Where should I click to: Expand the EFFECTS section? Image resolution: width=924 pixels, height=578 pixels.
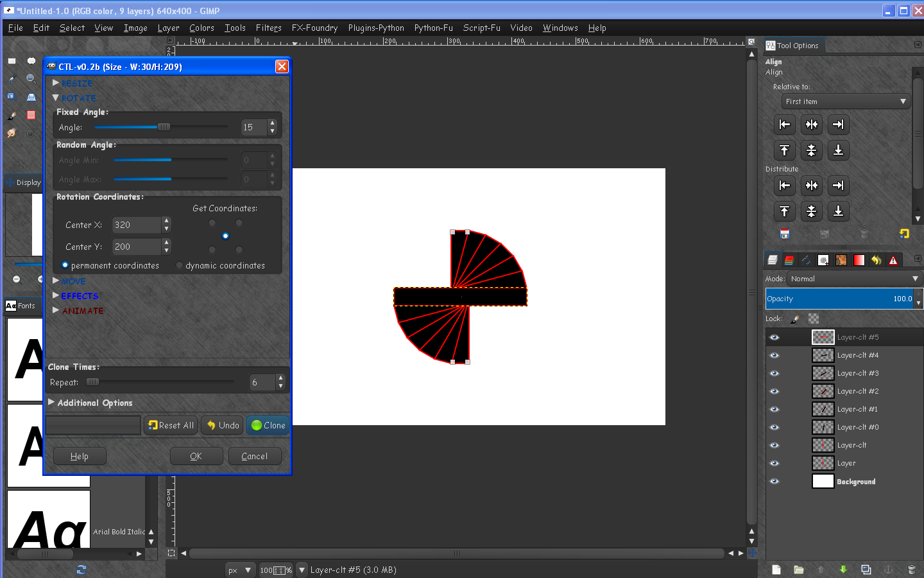pyautogui.click(x=56, y=295)
